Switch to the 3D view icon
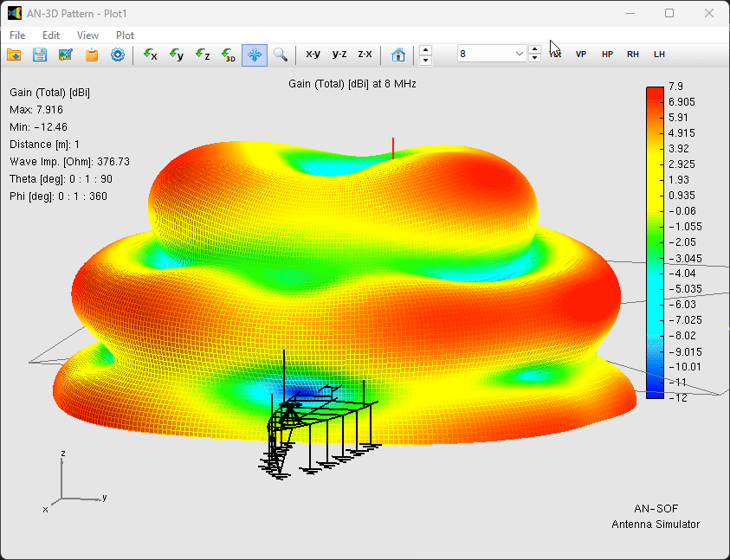This screenshot has width=730, height=560. coord(229,55)
